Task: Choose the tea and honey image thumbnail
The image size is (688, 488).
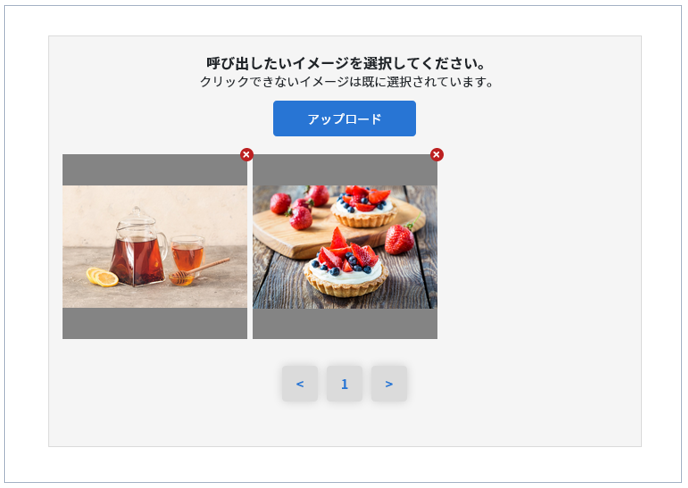Action: [x=155, y=246]
